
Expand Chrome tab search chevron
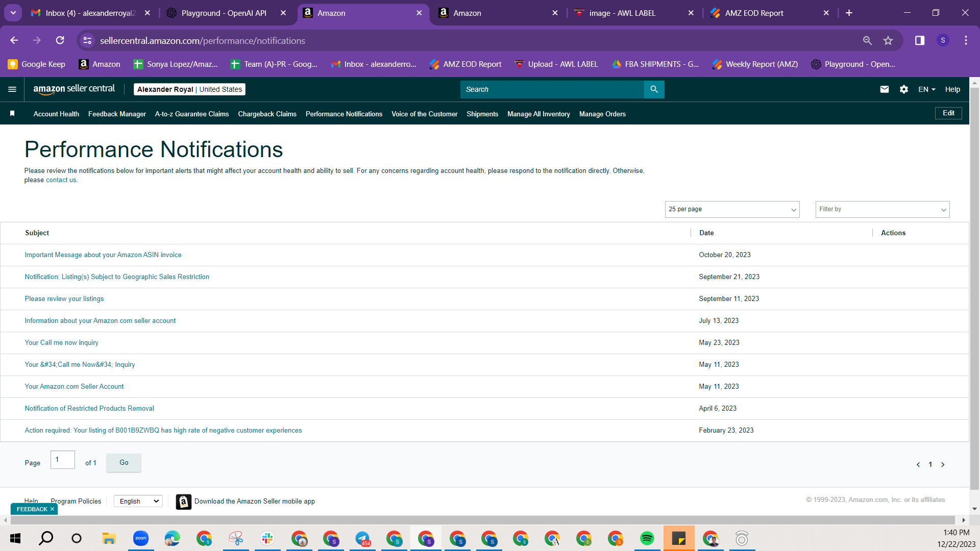tap(13, 13)
